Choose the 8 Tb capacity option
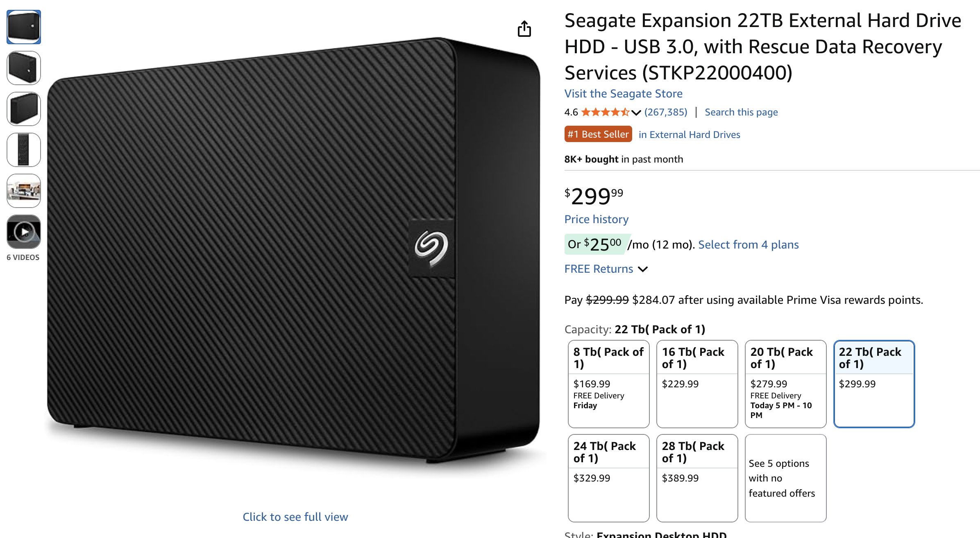This screenshot has height=538, width=980. 608,384
